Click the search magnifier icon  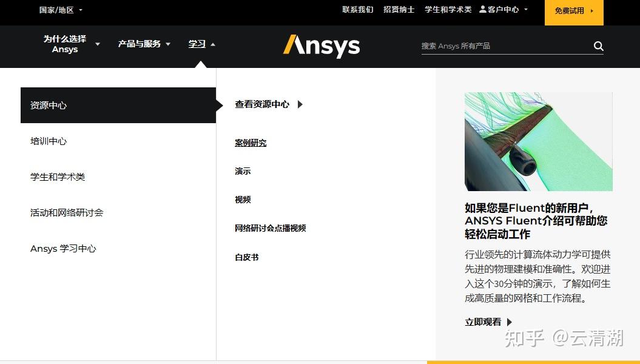pos(598,45)
